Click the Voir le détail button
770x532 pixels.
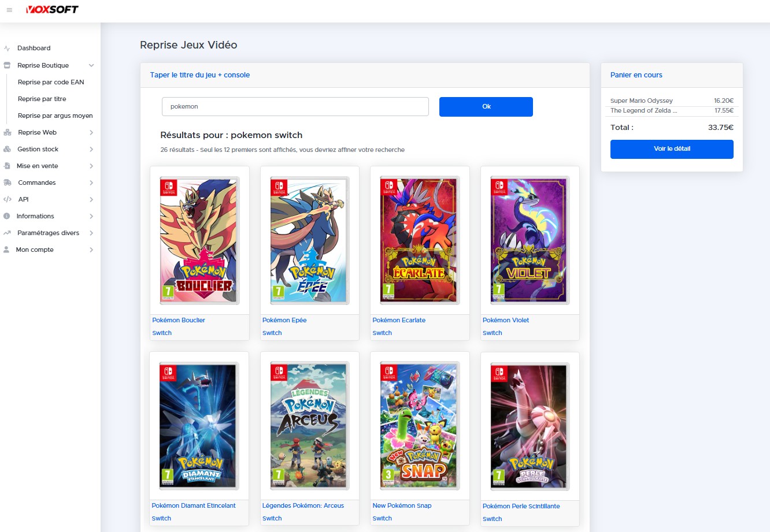(672, 149)
